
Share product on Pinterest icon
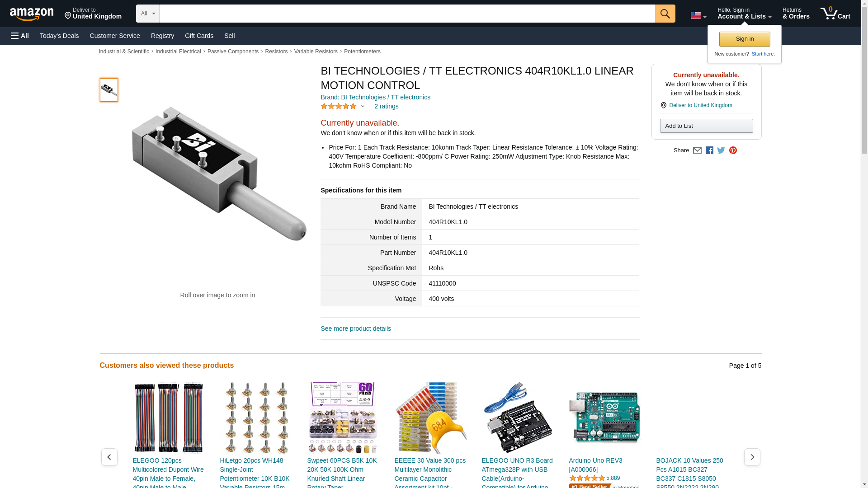pyautogui.click(x=733, y=150)
